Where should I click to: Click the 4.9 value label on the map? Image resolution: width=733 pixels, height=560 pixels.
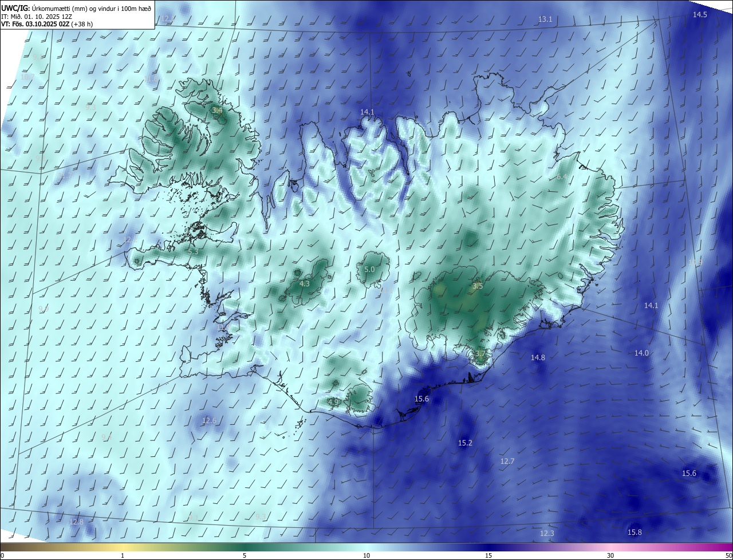pyautogui.click(x=333, y=402)
